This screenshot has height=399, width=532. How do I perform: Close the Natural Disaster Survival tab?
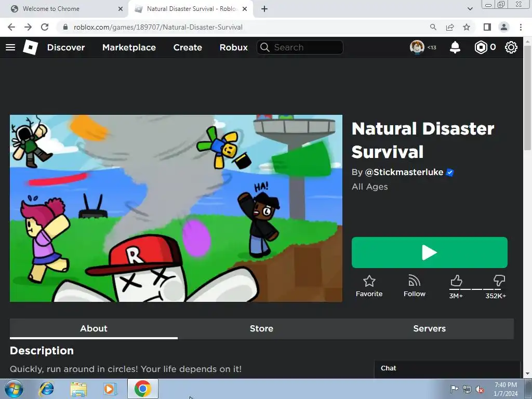(x=245, y=9)
